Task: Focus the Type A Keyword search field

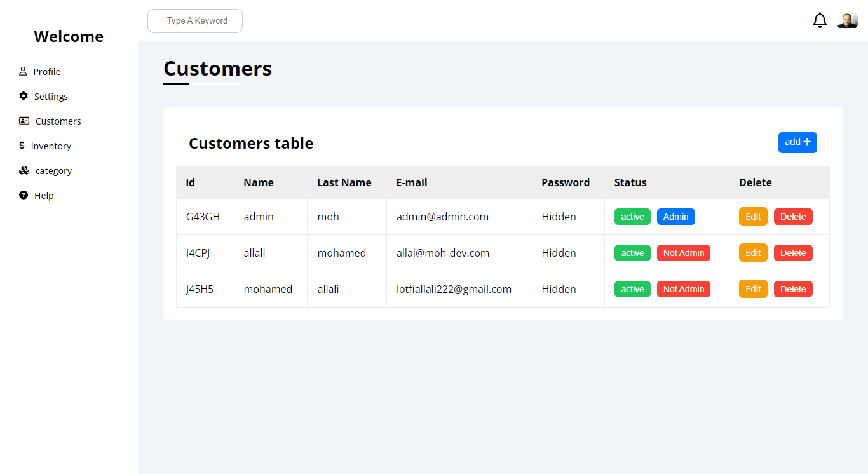Action: [195, 21]
